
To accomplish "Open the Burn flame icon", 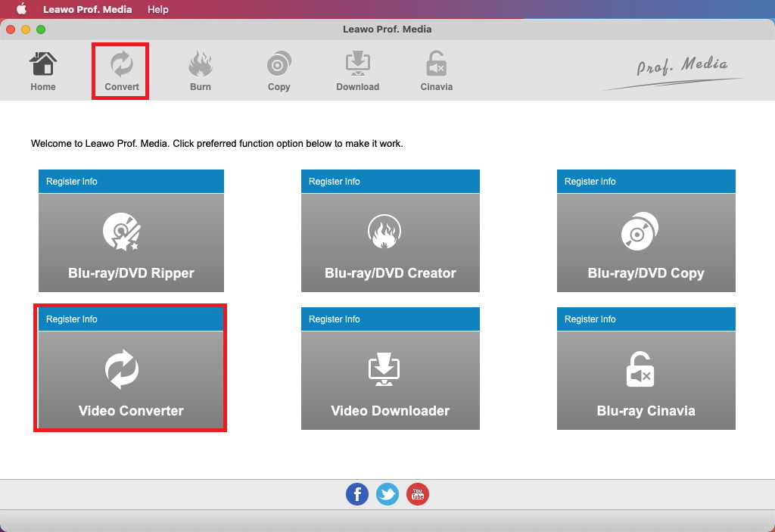I will 201,71.
